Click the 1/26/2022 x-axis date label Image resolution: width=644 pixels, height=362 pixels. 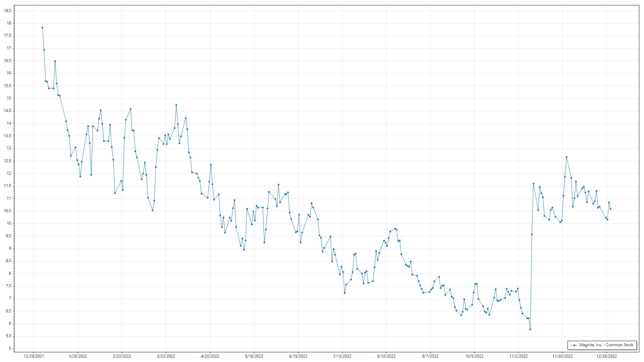pyautogui.click(x=78, y=356)
